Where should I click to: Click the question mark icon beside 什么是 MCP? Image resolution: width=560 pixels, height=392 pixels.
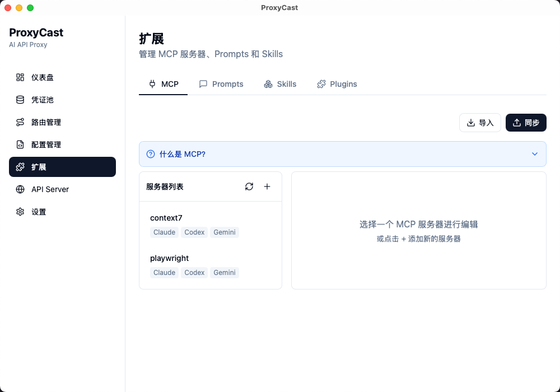[150, 153]
